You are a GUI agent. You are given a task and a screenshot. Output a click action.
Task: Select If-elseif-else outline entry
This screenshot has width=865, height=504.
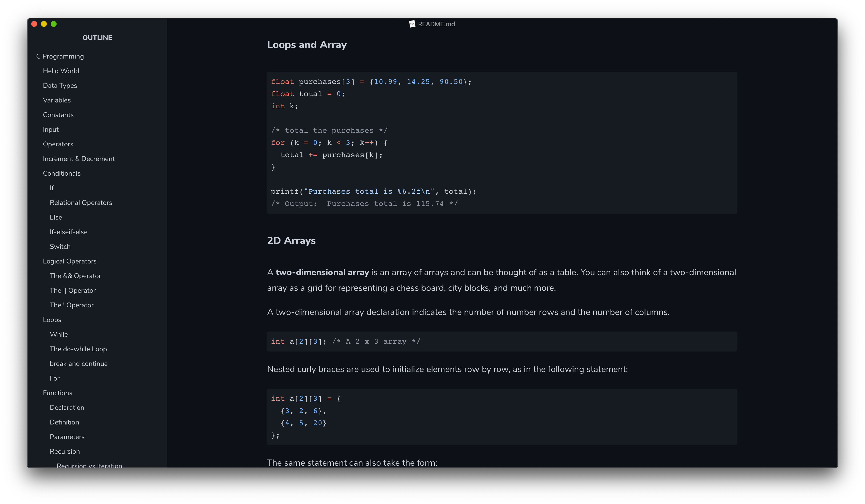point(68,232)
